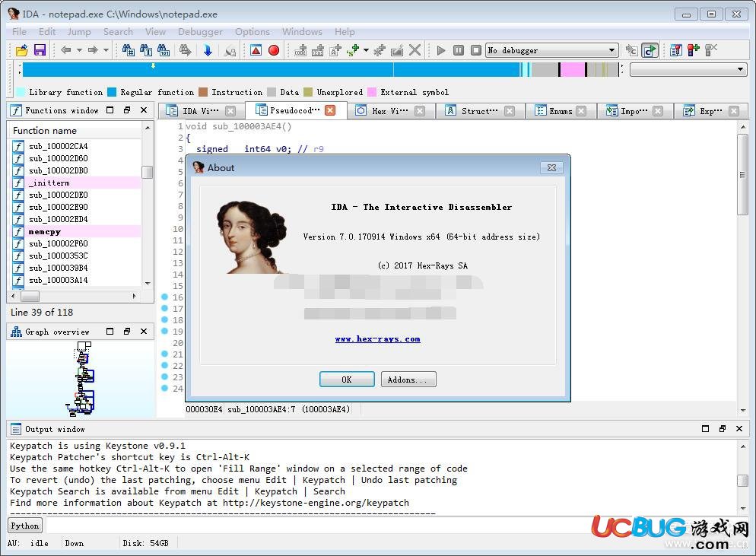756x556 pixels.
Task: Toggle the breakpoint dot on line 17
Action: [x=164, y=308]
